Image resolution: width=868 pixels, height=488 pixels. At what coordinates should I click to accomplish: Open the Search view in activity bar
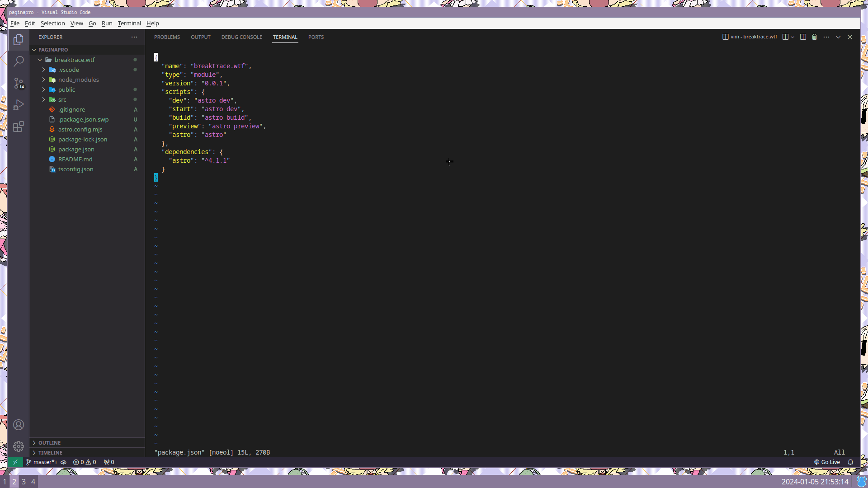tap(19, 61)
